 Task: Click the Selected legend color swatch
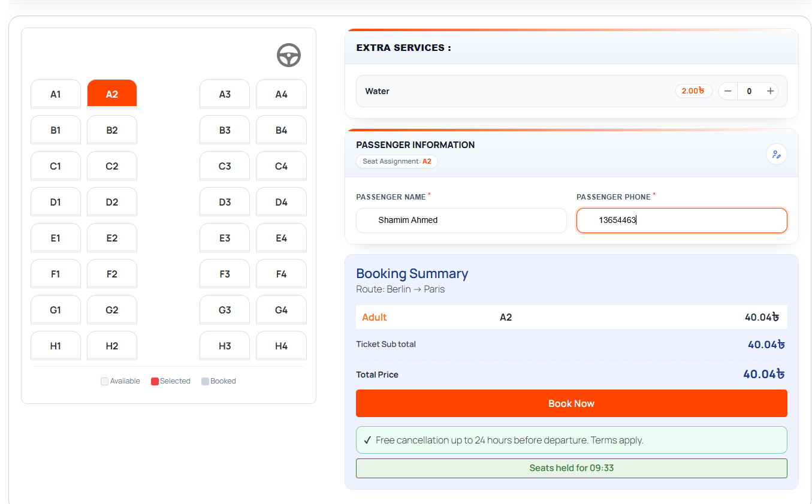pyautogui.click(x=155, y=381)
